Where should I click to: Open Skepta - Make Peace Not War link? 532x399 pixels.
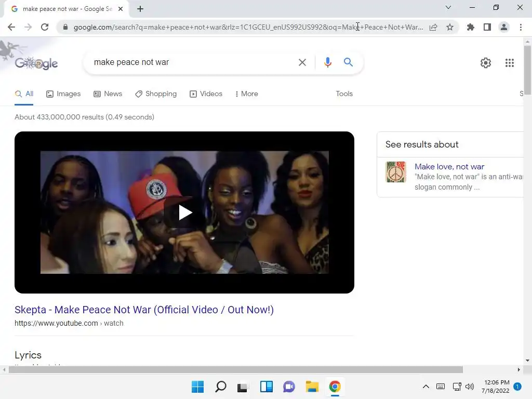pos(144,310)
